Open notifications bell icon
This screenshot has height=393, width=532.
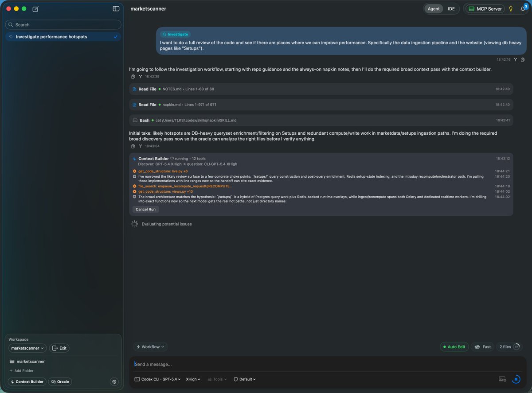pos(523,9)
